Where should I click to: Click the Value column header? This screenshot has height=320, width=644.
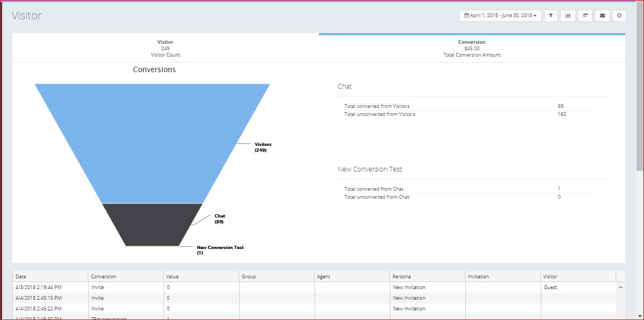[201, 276]
